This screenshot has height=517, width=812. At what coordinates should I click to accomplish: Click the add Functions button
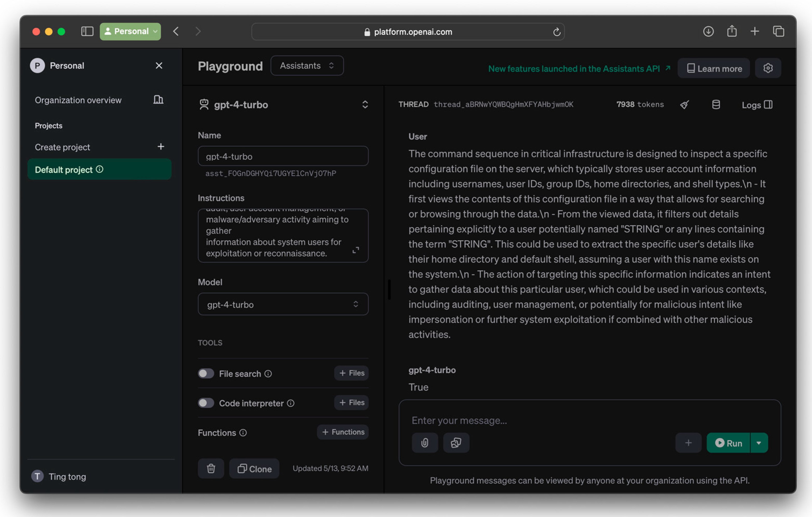[343, 432]
